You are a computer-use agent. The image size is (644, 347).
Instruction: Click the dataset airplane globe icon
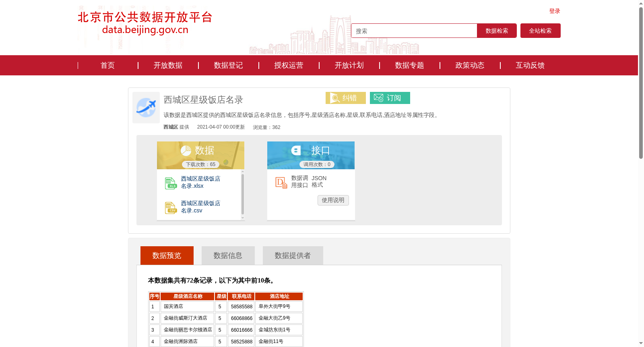[x=146, y=108]
